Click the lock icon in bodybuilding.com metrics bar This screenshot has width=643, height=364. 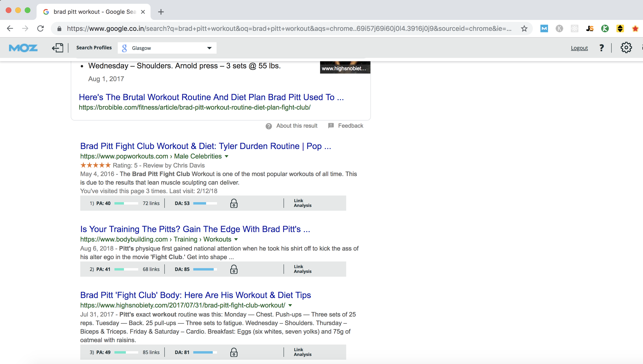pos(234,269)
